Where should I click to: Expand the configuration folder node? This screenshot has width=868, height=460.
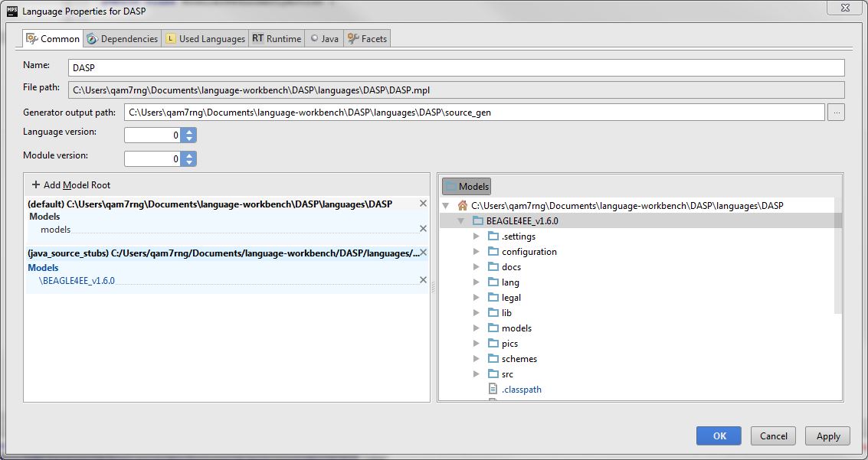477,252
